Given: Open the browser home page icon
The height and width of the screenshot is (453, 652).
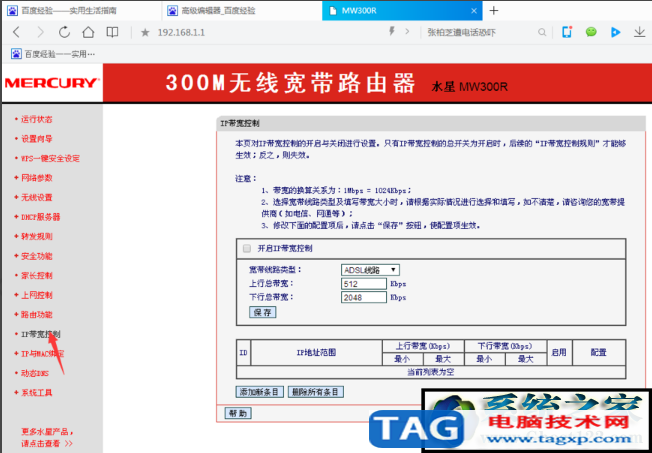Looking at the screenshot, I should click(88, 32).
